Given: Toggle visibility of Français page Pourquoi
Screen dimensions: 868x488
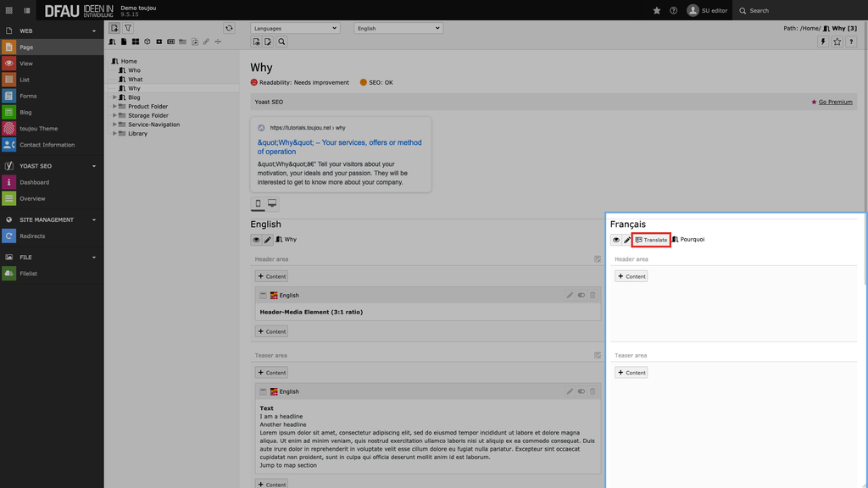Looking at the screenshot, I should coord(615,240).
